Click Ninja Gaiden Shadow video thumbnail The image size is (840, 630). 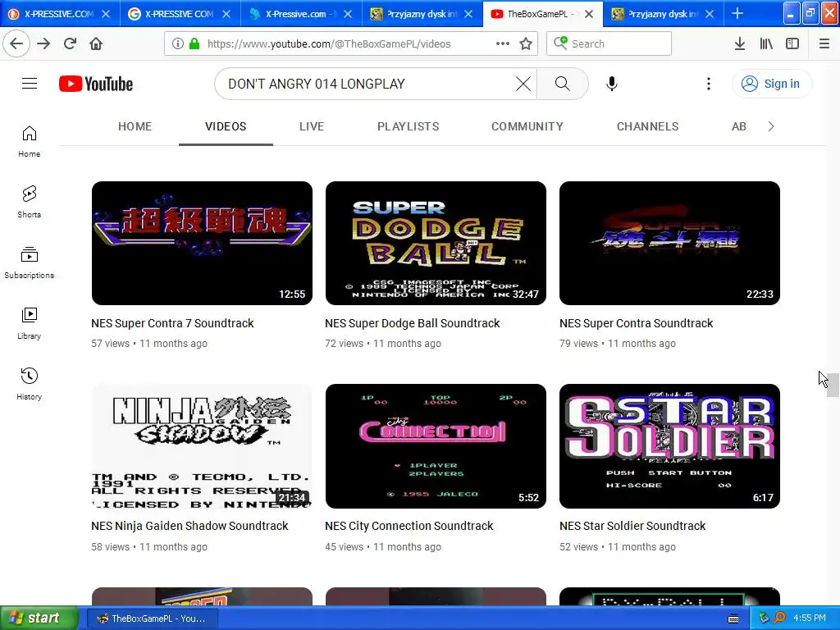click(x=202, y=446)
